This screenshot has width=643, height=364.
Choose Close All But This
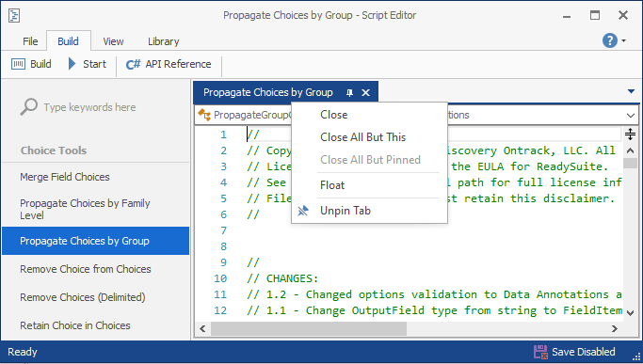[369, 137]
